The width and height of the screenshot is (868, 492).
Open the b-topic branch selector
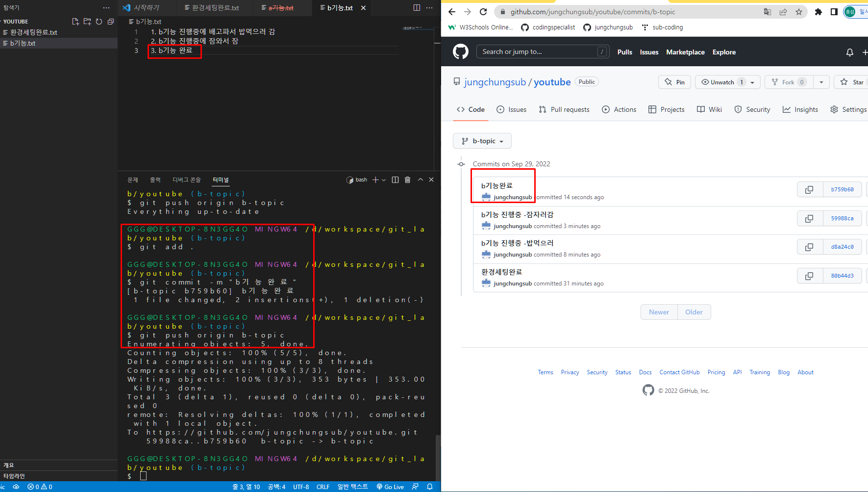pos(482,141)
